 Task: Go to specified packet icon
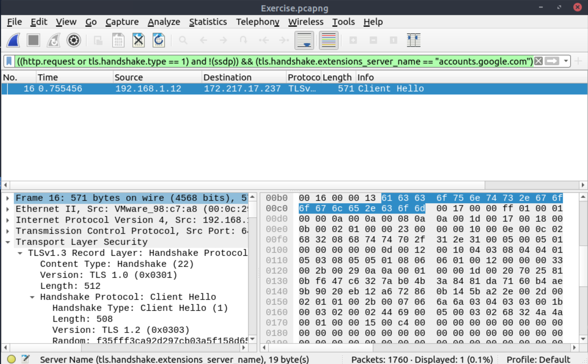pyautogui.click(x=244, y=40)
